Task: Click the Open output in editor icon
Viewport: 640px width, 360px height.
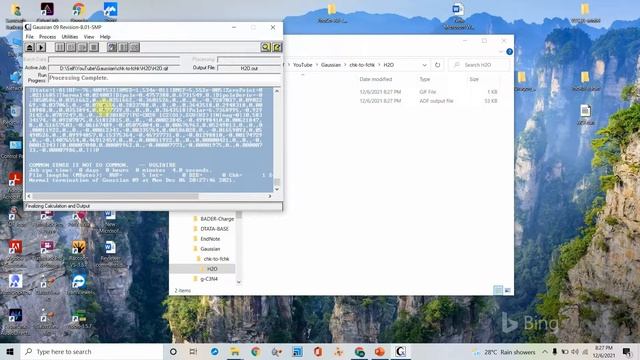Action: [x=277, y=47]
